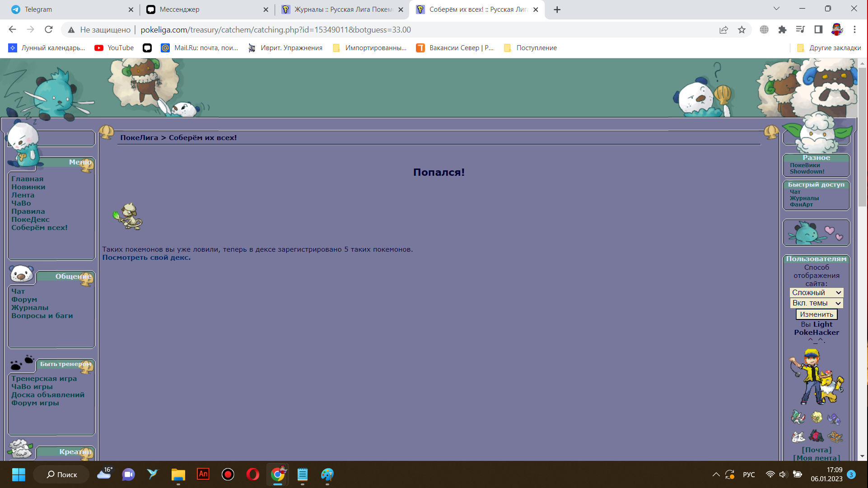The width and height of the screenshot is (868, 488).
Task: Open the 'Соберём всех!' sidebar link
Action: (x=40, y=228)
